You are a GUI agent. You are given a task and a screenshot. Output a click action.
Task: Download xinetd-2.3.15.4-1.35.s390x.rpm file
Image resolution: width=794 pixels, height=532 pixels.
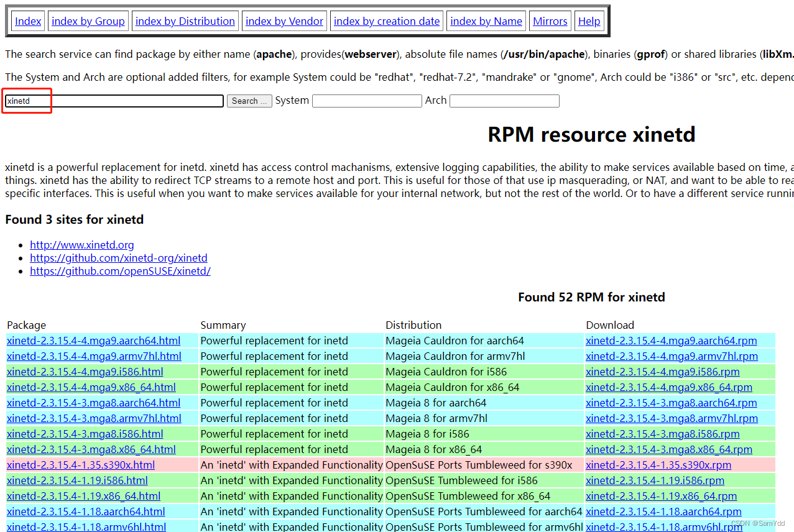658,465
